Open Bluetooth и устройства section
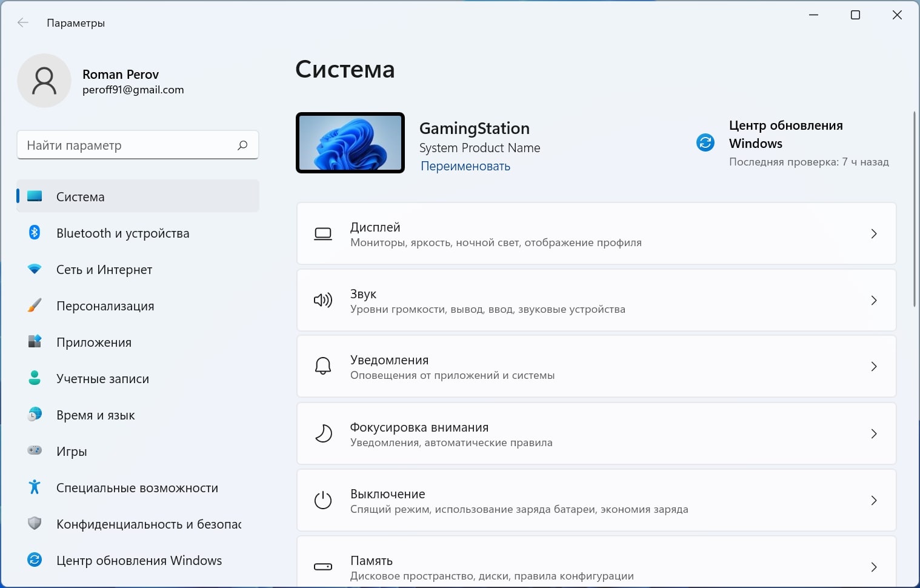Image resolution: width=920 pixels, height=588 pixels. pyautogui.click(x=138, y=233)
